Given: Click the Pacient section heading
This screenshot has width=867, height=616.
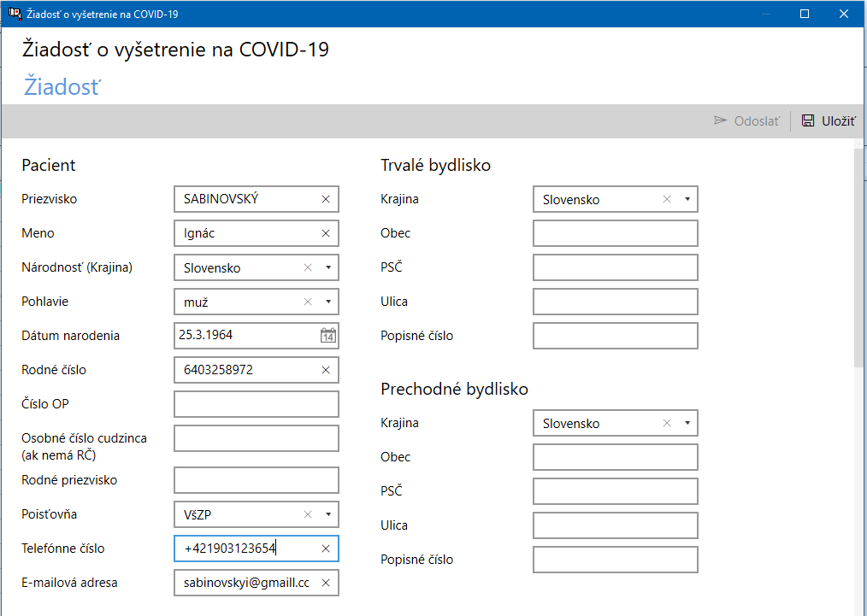Looking at the screenshot, I should pyautogui.click(x=49, y=165).
